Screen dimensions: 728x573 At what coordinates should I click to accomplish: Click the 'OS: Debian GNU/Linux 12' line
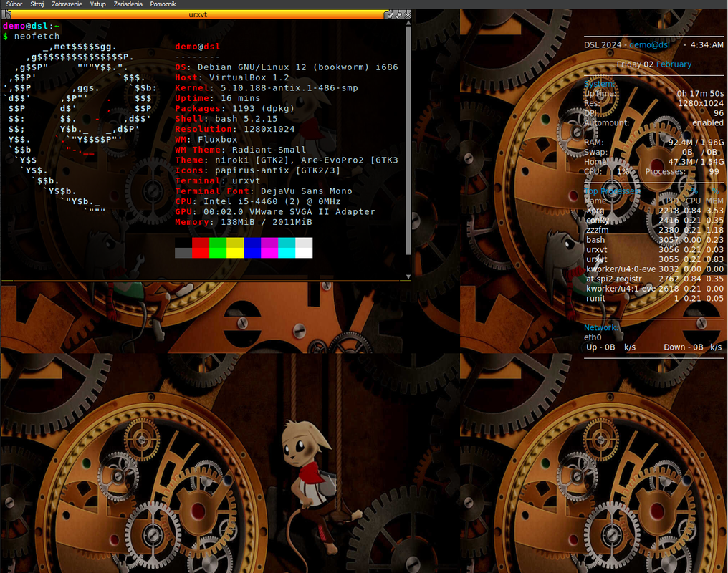(287, 67)
